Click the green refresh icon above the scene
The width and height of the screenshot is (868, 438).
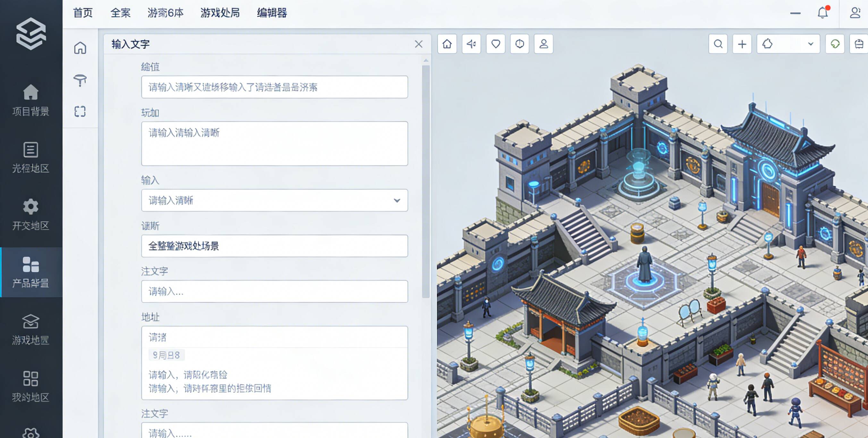[x=835, y=44]
